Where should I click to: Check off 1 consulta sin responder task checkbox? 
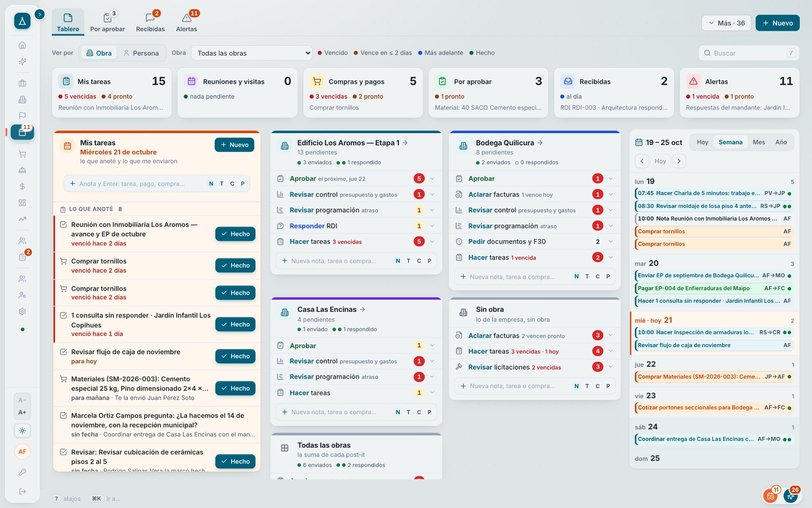[x=63, y=315]
